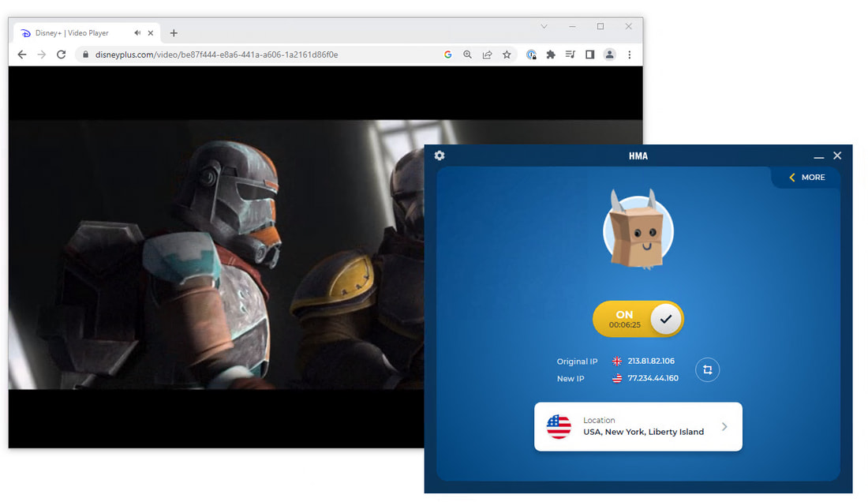Click the US flag in Location card
Image resolution: width=868 pixels, height=502 pixels.
click(x=559, y=427)
